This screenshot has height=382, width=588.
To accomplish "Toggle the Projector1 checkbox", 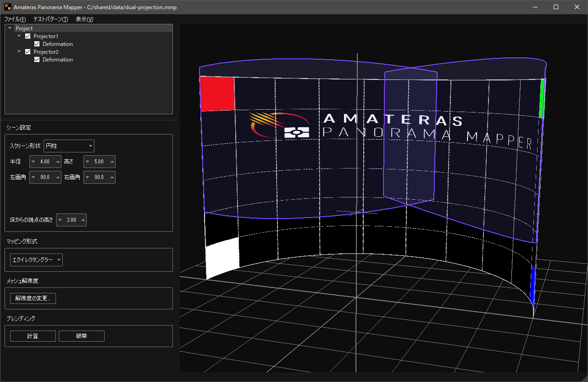I will coord(28,36).
